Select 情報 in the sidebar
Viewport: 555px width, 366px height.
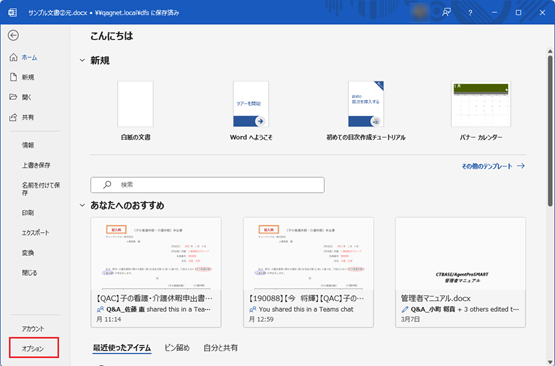28,145
